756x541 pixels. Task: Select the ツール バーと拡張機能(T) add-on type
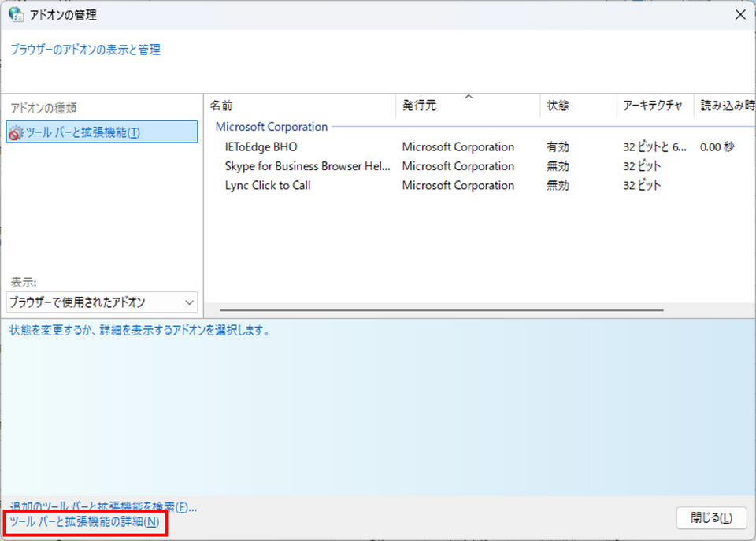(102, 132)
